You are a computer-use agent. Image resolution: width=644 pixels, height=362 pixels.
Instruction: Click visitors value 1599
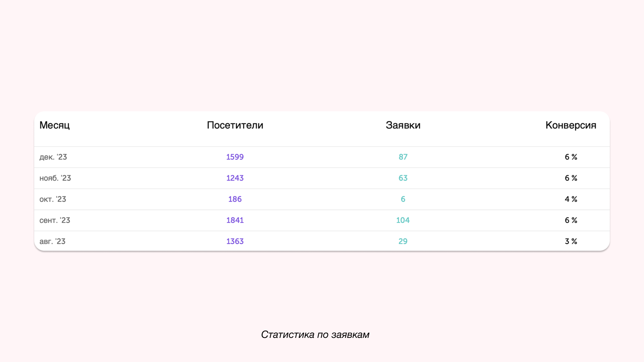pyautogui.click(x=235, y=157)
